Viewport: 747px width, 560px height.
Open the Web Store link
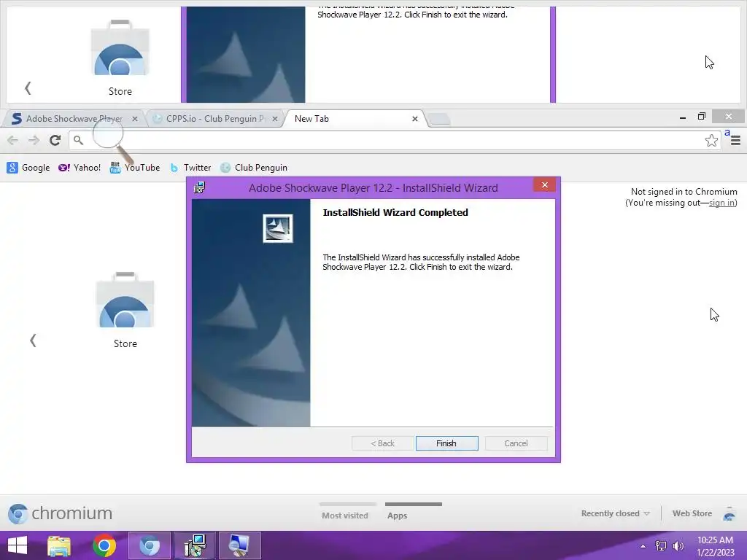692,513
